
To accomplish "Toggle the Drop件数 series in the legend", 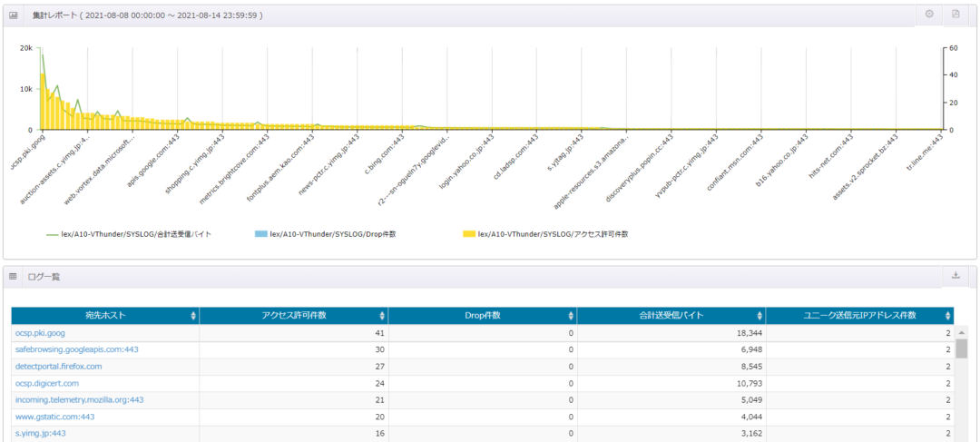I will (x=326, y=234).
